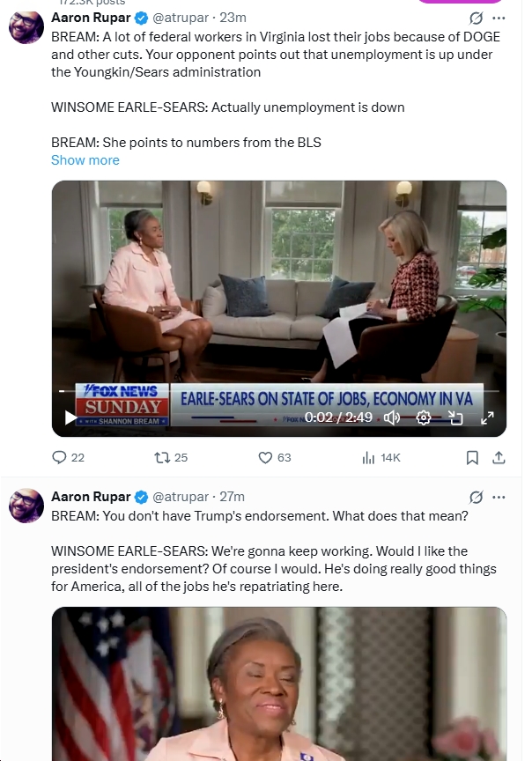Open Aaron Rupar's profile from first post

pos(90,18)
